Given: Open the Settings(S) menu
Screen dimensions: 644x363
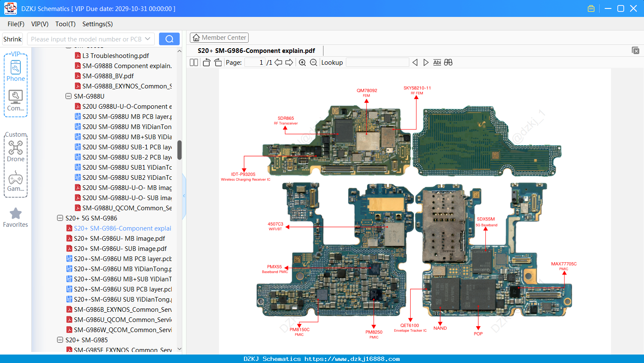Looking at the screenshot, I should click(x=98, y=24).
